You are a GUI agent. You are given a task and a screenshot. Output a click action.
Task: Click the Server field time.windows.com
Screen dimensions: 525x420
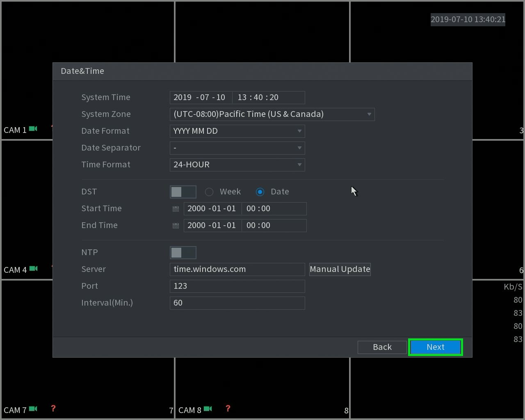[x=237, y=269]
